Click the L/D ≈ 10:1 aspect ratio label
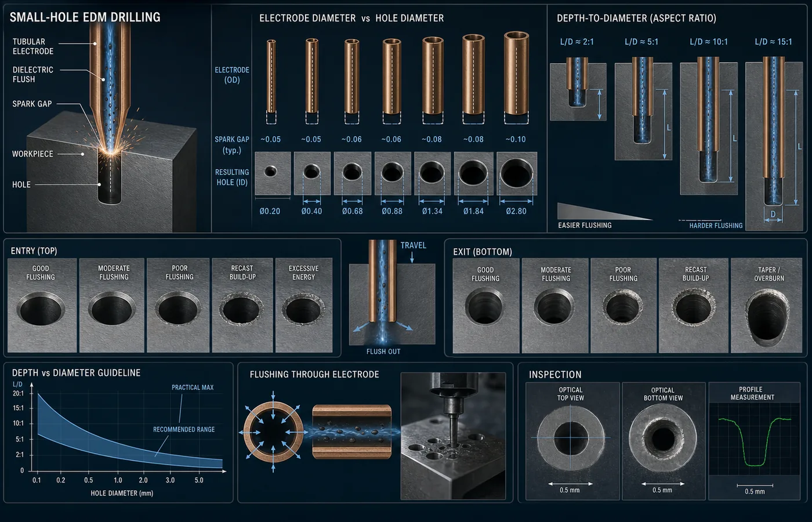Viewport: 812px width, 522px height. click(709, 42)
